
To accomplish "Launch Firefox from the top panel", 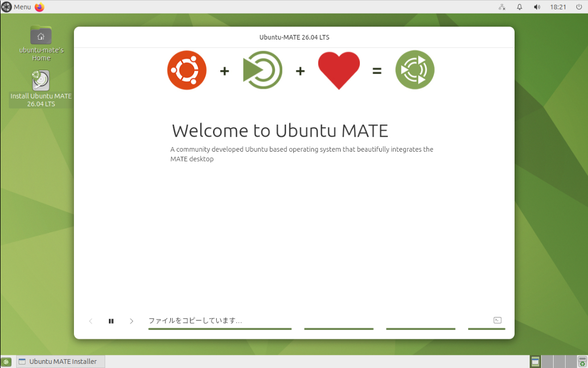I will (40, 7).
